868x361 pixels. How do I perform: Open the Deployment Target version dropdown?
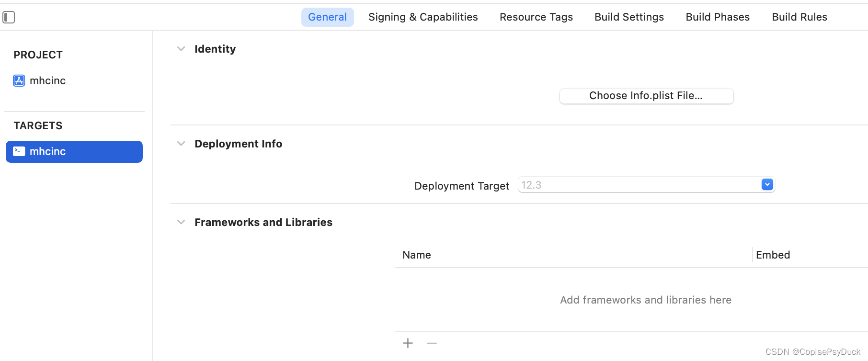point(767,185)
